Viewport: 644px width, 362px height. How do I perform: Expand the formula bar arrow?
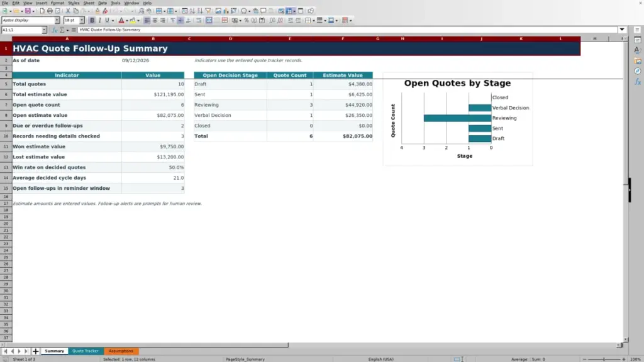622,30
